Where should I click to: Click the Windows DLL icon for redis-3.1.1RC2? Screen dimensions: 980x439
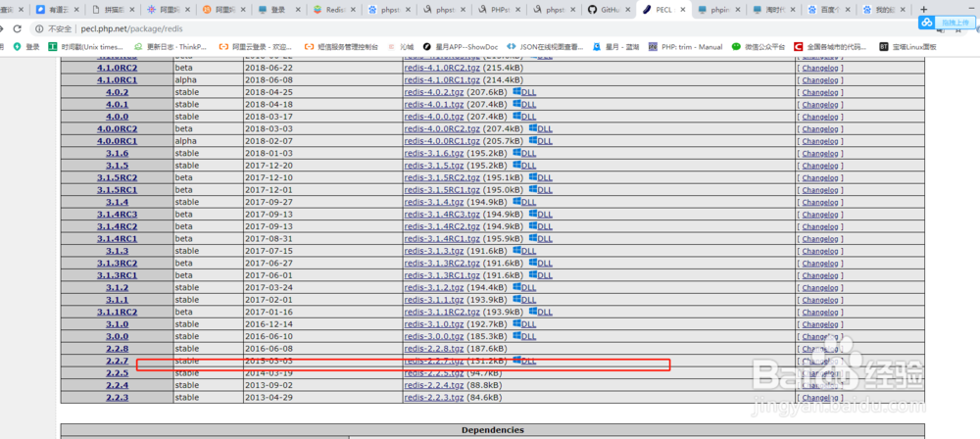[x=533, y=312]
